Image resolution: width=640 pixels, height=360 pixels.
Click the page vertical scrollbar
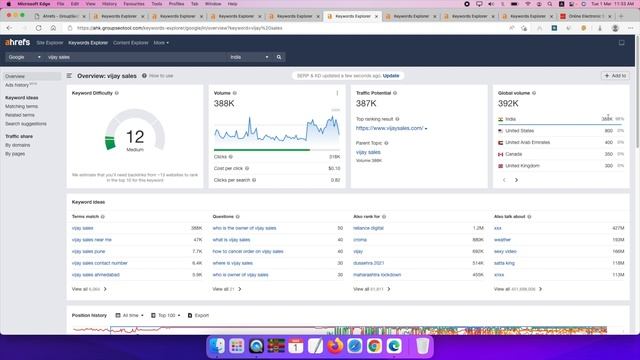coord(638,92)
